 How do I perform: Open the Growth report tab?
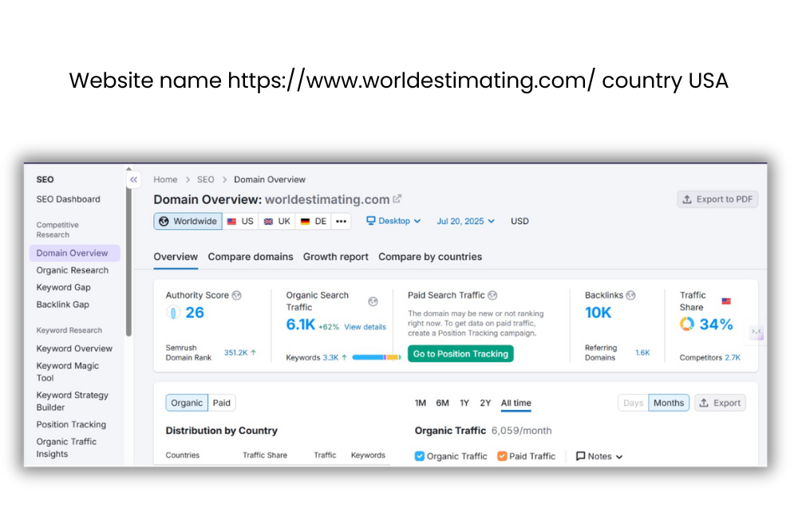(335, 257)
